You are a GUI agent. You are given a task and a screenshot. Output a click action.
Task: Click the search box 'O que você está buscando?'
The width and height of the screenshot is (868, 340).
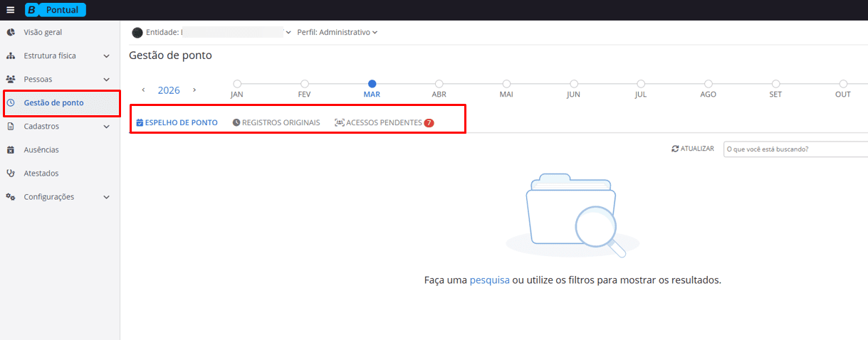click(795, 149)
